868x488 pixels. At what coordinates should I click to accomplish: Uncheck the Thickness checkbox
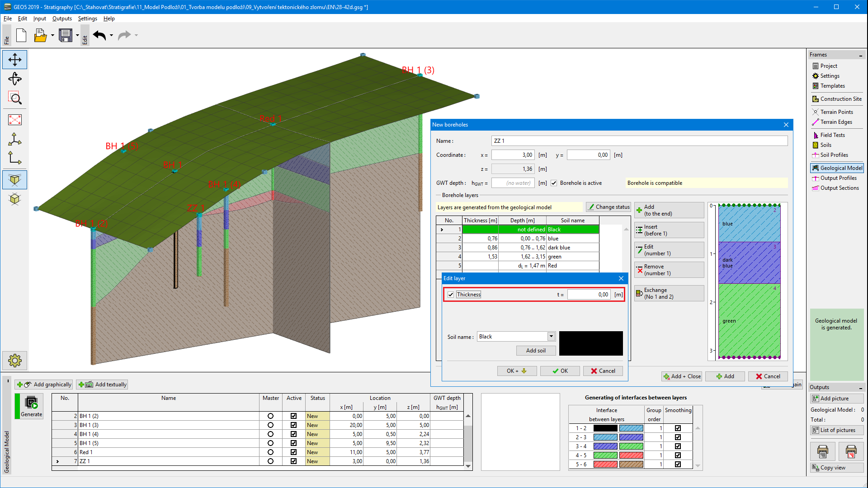[x=451, y=295]
